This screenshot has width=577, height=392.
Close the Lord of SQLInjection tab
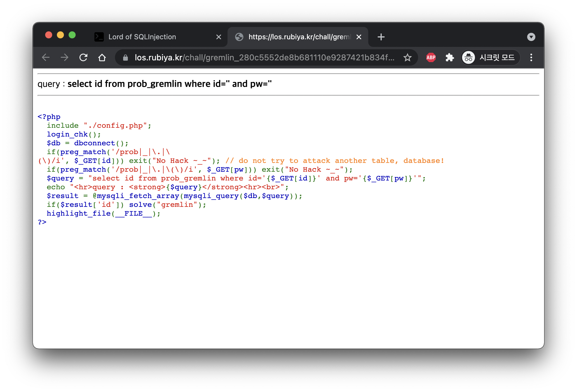(219, 37)
